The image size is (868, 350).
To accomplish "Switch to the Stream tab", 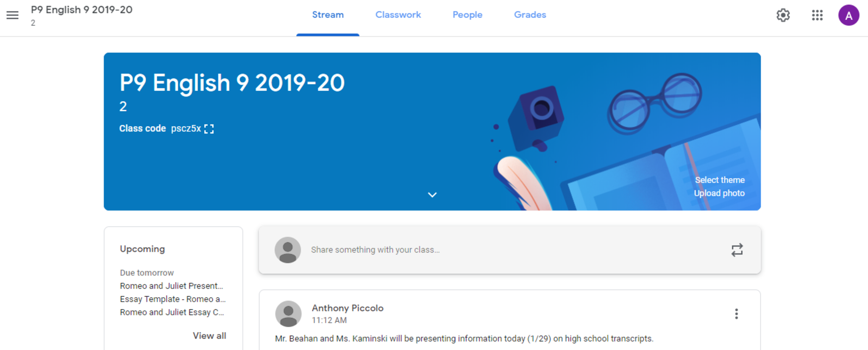I will pos(328,15).
